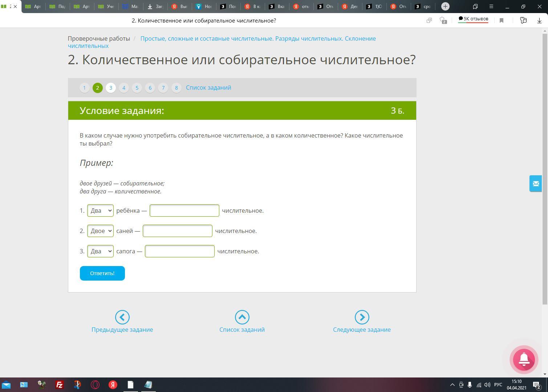Open the Mail app on taskbar
This screenshot has height=392, width=548.
tap(6, 385)
